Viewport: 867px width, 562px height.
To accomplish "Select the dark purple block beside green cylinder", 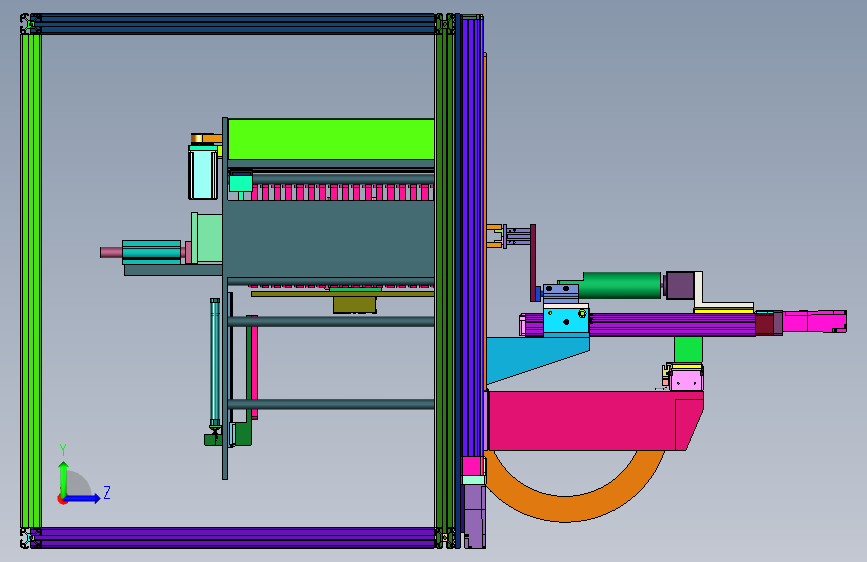I will click(x=680, y=285).
